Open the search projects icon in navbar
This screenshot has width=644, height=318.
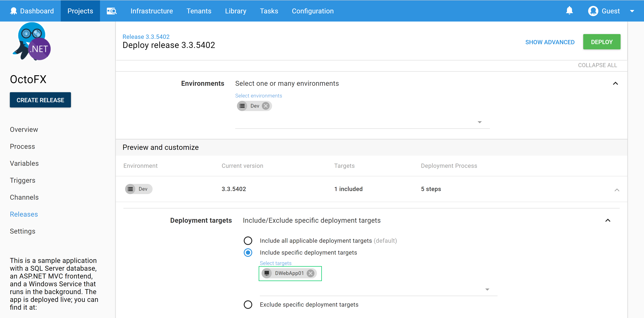(x=112, y=11)
